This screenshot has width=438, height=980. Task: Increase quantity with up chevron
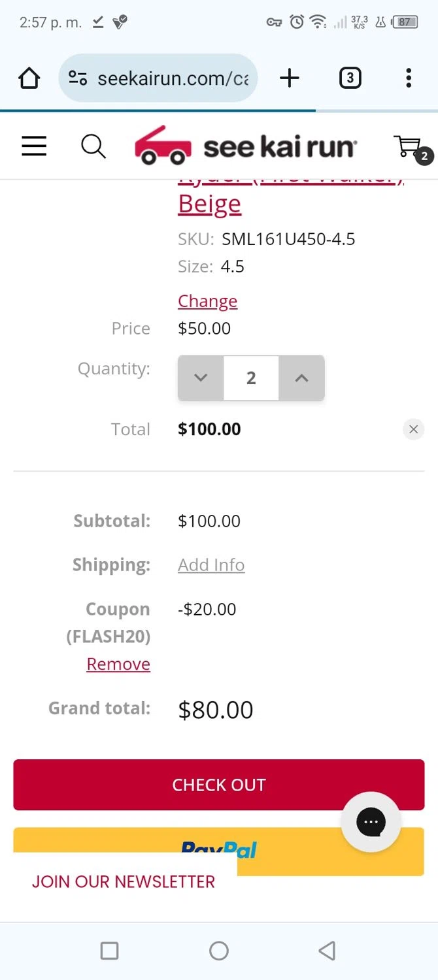coord(301,378)
